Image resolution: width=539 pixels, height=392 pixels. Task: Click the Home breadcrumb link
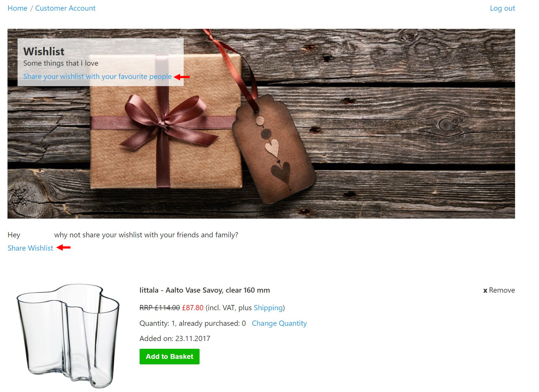click(17, 8)
